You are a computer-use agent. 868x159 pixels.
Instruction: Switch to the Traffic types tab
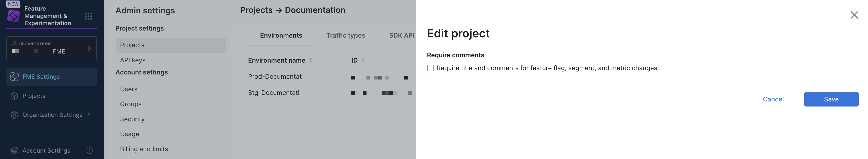pyautogui.click(x=345, y=35)
